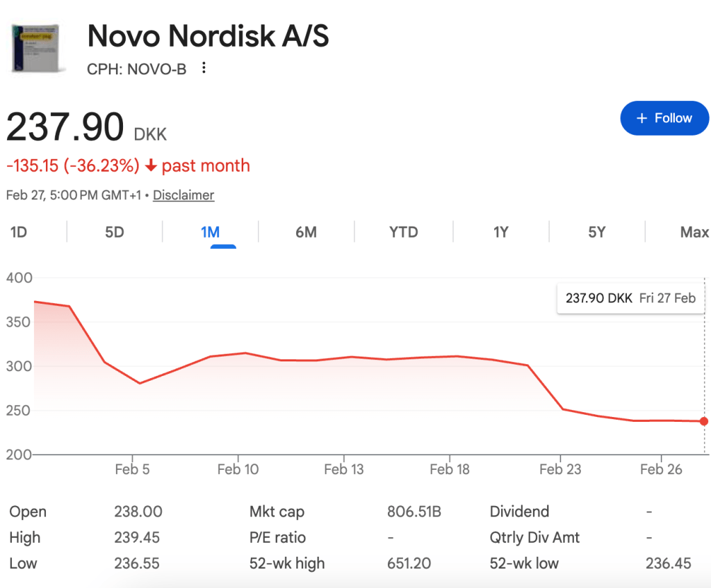Select the 1M time range tab
Image resolution: width=711 pixels, height=588 pixels.
pyautogui.click(x=210, y=232)
